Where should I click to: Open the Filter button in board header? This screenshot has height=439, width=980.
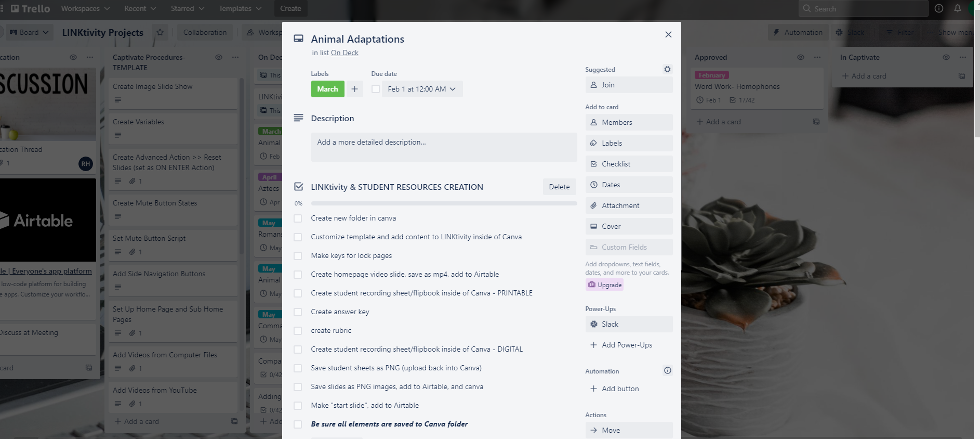900,32
